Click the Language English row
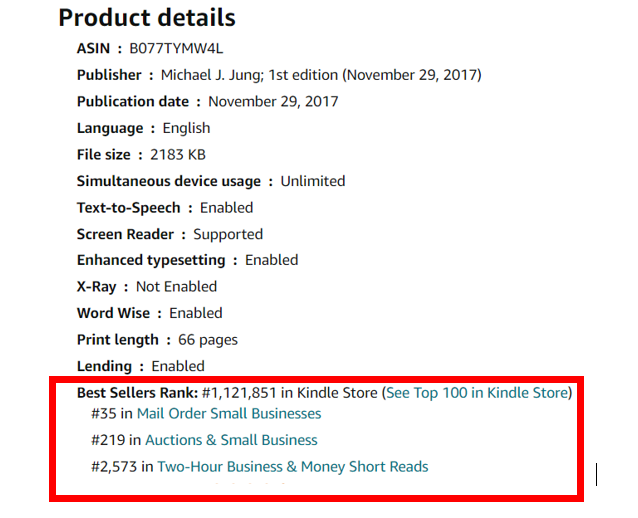This screenshot has height=518, width=638. click(143, 128)
